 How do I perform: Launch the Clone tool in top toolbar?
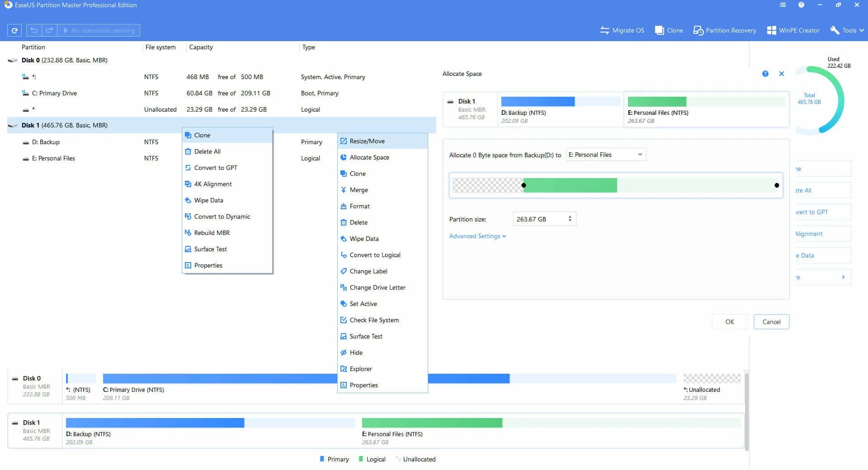[669, 30]
